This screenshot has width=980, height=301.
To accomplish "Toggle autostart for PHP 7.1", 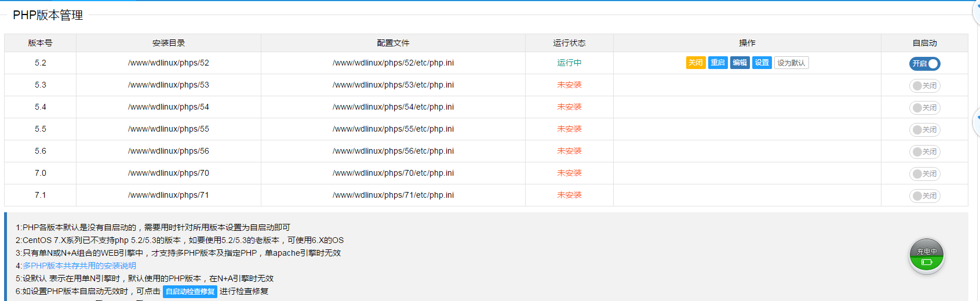I will point(924,196).
